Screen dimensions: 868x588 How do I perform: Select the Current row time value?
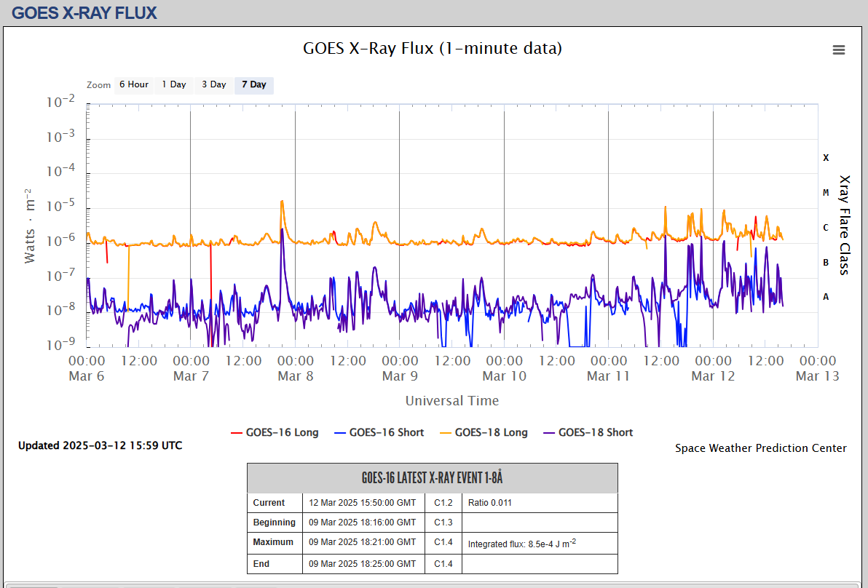[x=362, y=503]
